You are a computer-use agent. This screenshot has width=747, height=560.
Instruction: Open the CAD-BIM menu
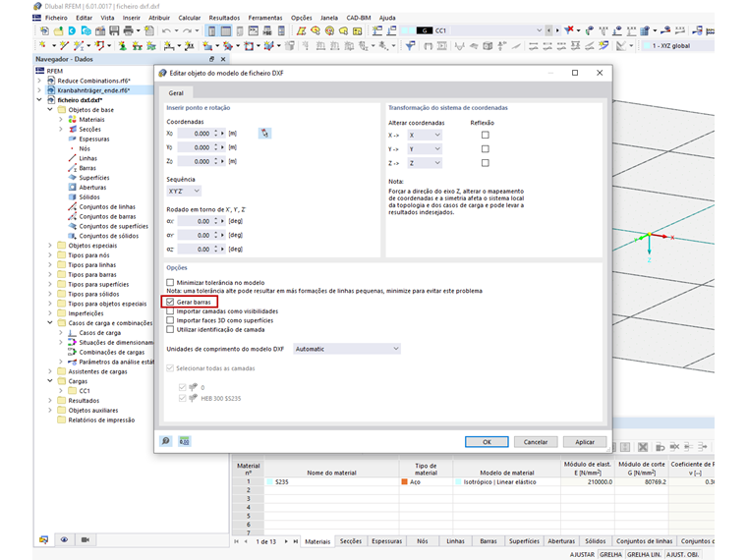click(x=358, y=18)
